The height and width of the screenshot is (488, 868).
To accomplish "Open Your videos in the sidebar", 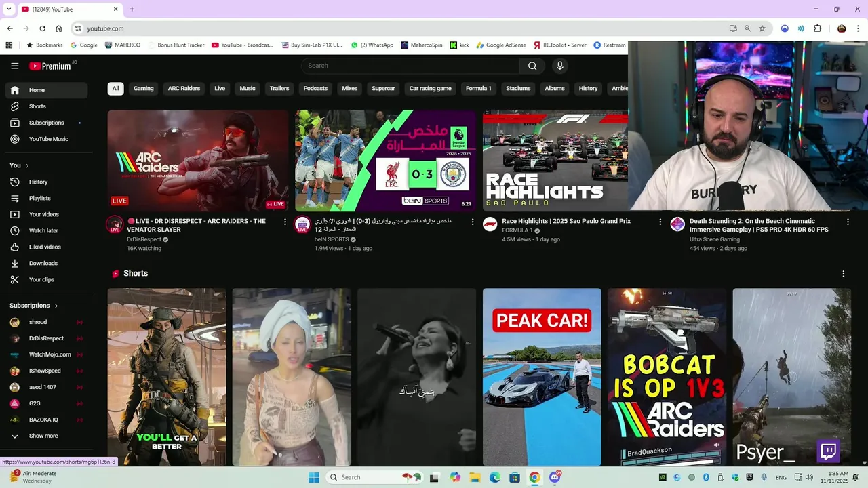I will point(46,214).
